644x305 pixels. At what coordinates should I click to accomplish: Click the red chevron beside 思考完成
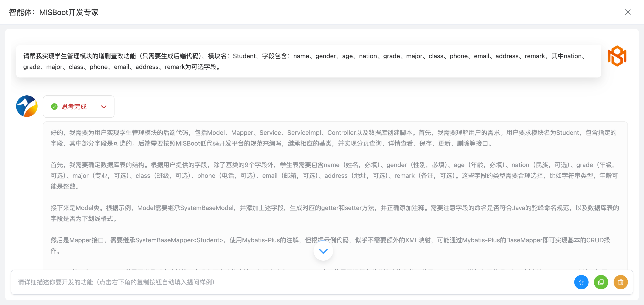[x=104, y=107]
